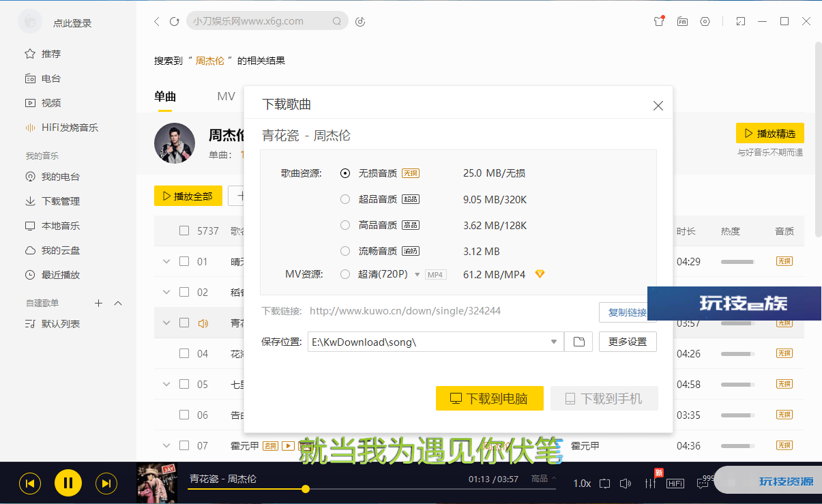The width and height of the screenshot is (822, 504).
Task: Expand row 05 with its chevron
Action: 166,384
